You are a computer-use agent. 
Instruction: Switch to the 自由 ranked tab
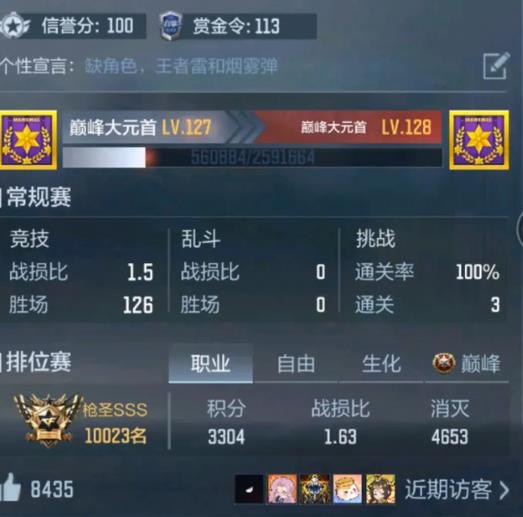(296, 364)
